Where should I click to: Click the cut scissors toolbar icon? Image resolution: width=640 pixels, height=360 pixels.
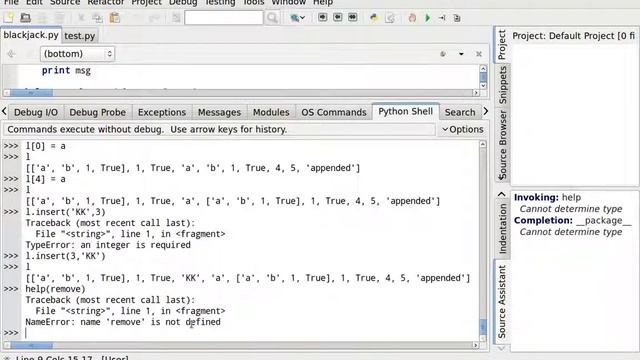tap(81, 18)
